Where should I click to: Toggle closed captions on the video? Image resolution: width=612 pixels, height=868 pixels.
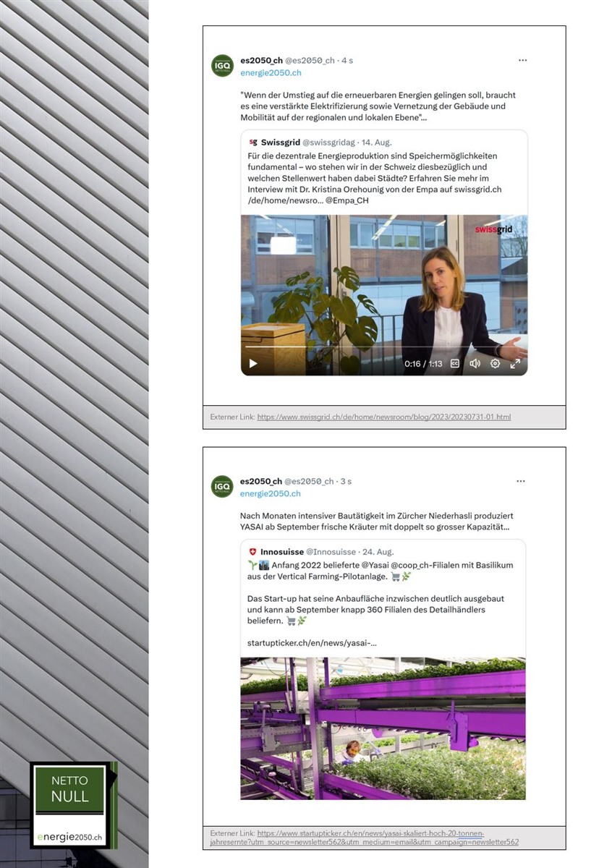coord(455,364)
